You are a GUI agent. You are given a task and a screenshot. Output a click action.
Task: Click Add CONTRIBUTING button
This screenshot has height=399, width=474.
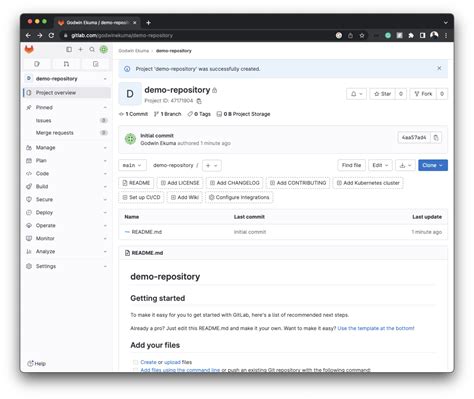(x=298, y=183)
